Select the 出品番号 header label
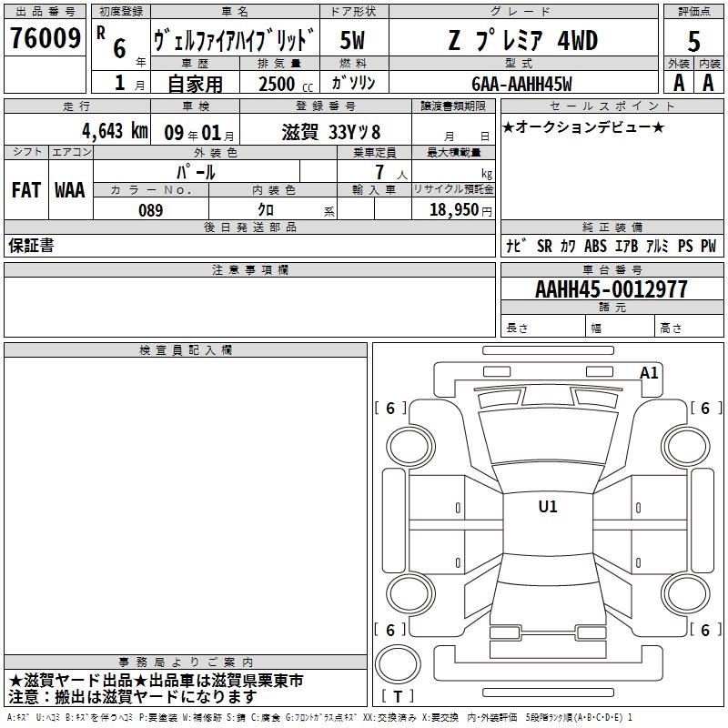The image size is (728, 728). pos(45,12)
